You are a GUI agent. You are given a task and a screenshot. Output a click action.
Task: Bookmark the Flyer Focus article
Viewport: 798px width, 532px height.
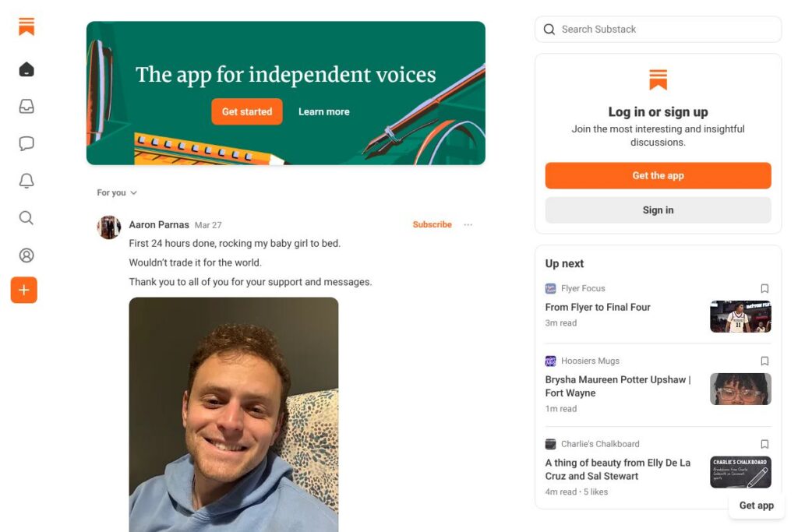[764, 288]
